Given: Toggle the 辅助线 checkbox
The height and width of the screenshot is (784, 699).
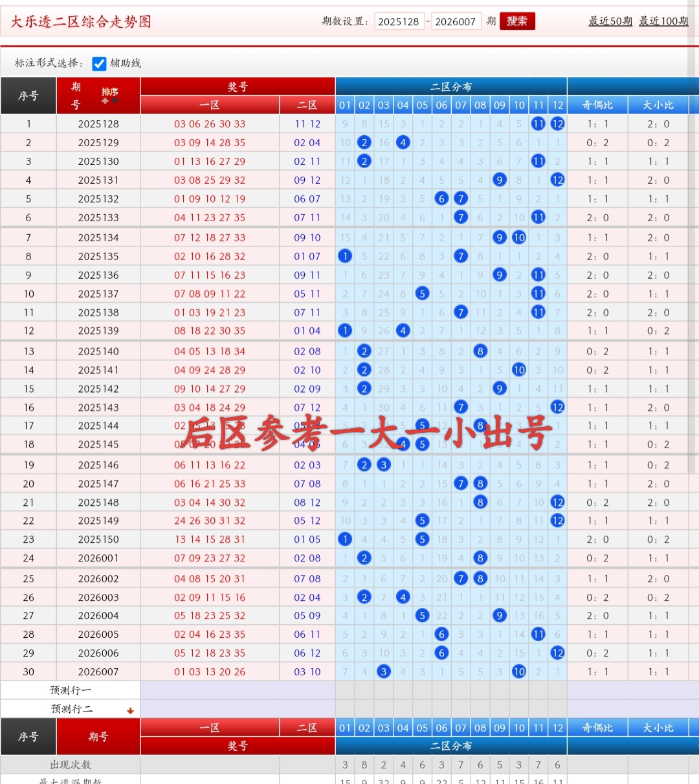Looking at the screenshot, I should [x=99, y=63].
